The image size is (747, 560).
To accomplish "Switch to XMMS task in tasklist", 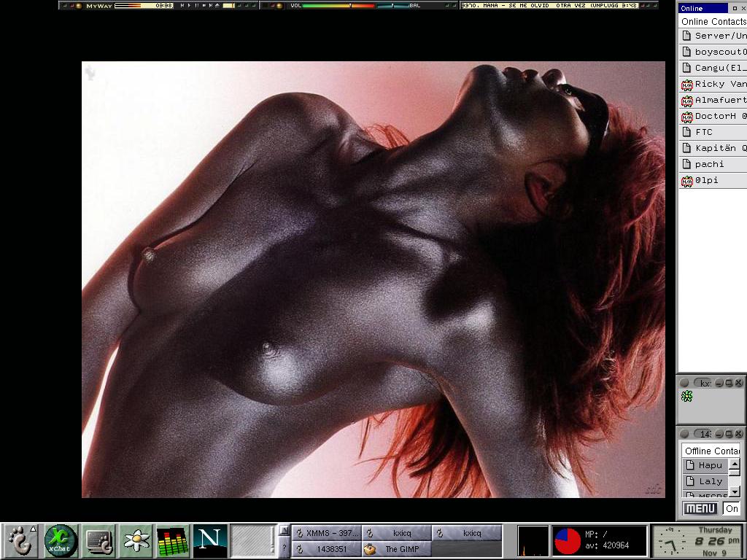I will point(326,533).
